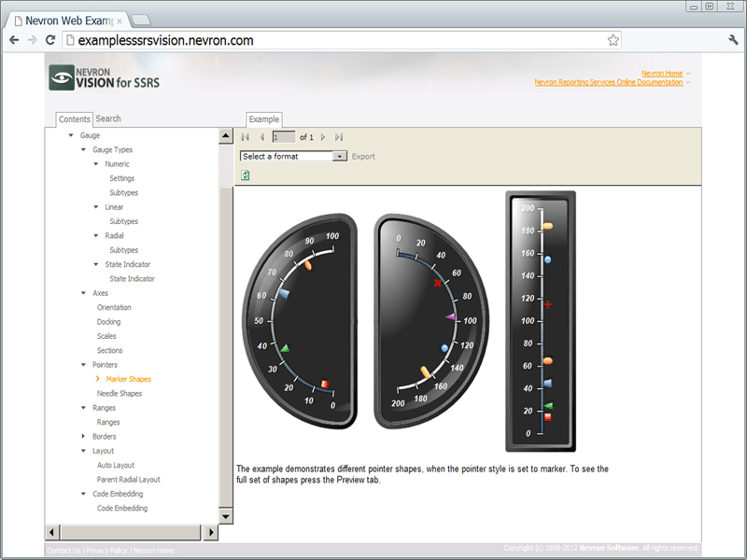
Task: Open Subtypes under Linear
Action: point(124,221)
